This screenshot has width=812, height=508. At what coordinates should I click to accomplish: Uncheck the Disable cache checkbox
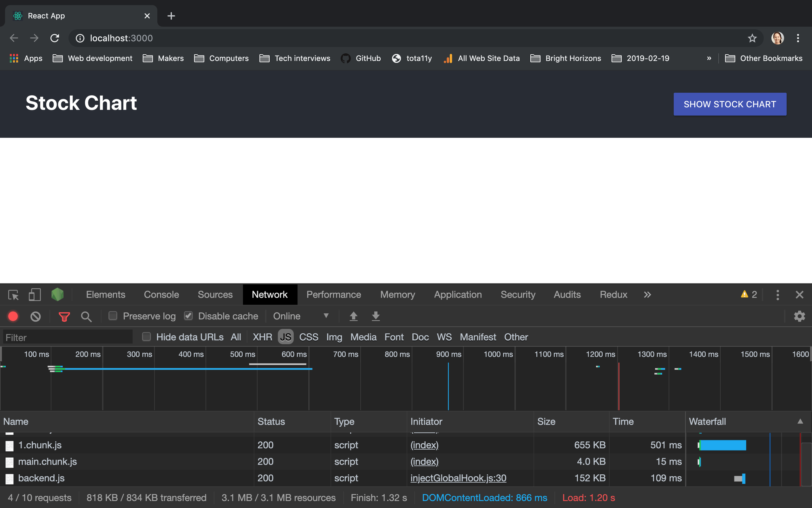[x=188, y=316]
